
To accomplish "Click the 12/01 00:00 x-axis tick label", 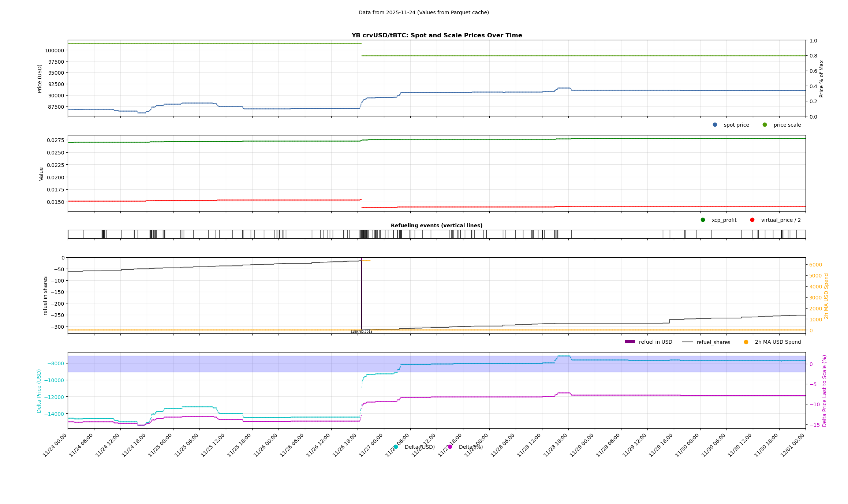I will 793,445.
